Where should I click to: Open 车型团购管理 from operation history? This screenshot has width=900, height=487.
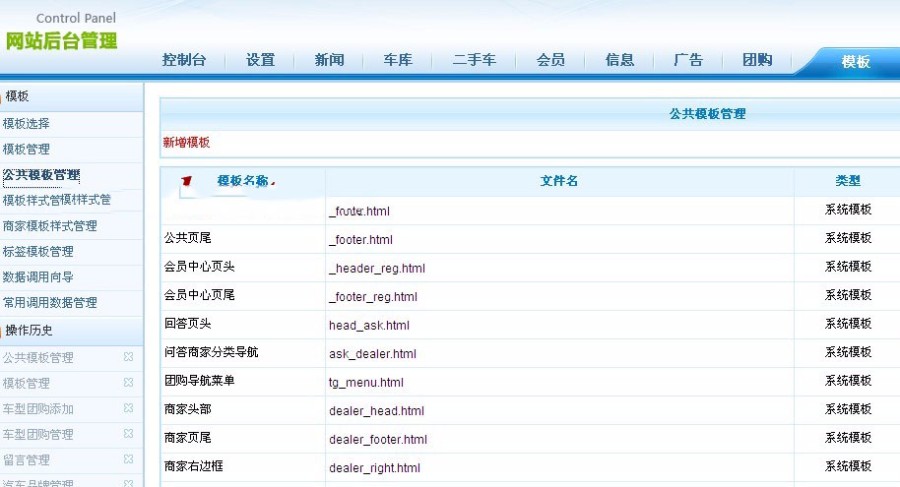click(x=38, y=434)
